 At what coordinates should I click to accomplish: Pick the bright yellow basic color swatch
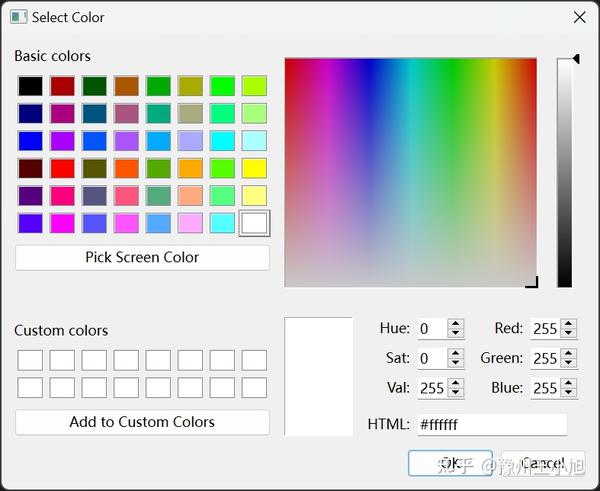(254, 168)
